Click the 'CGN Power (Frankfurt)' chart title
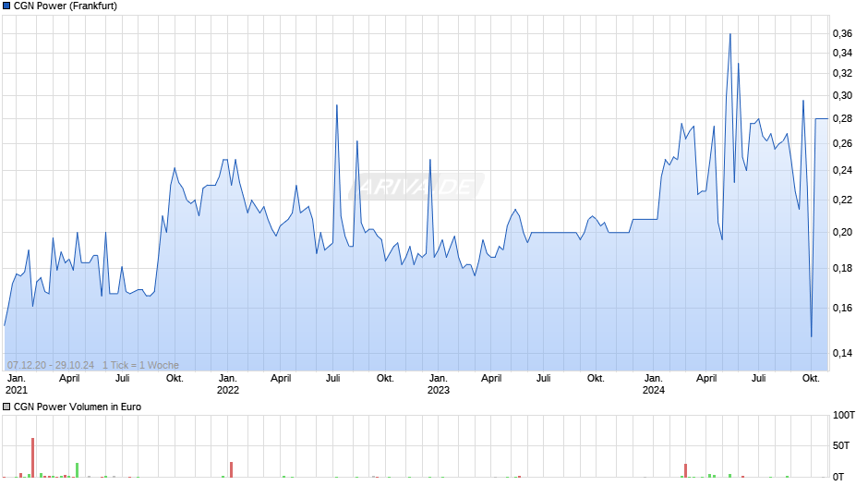The image size is (868, 486). point(66,6)
